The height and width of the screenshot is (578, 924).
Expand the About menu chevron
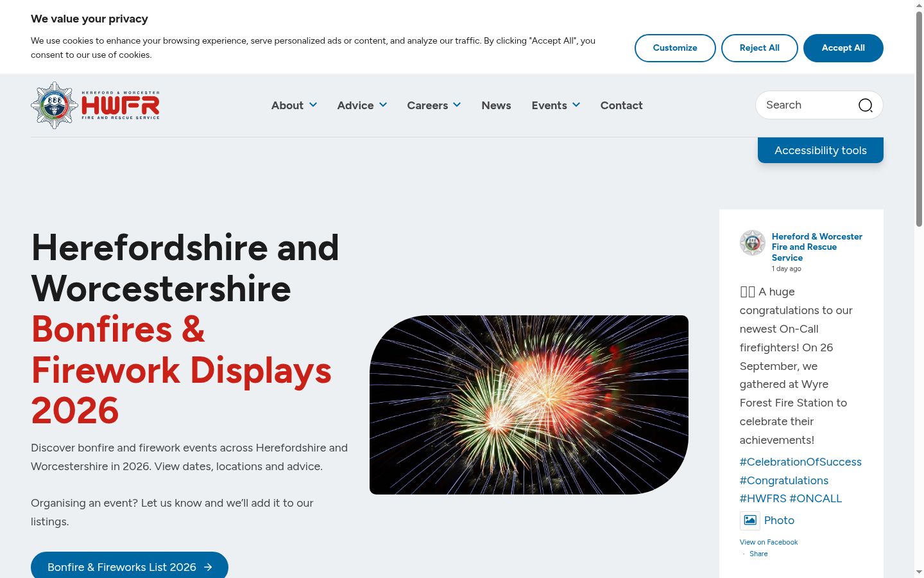click(x=313, y=105)
